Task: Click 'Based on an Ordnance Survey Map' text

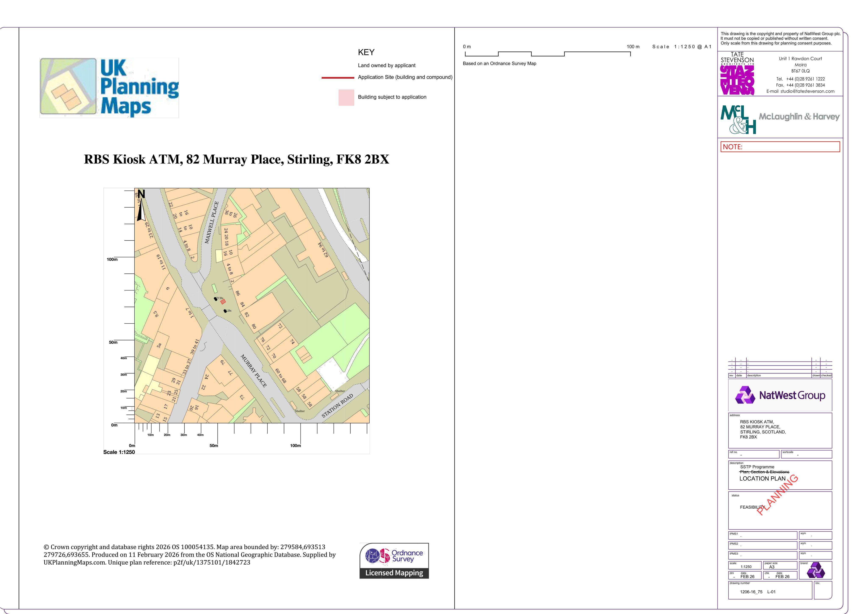Action: pyautogui.click(x=499, y=64)
